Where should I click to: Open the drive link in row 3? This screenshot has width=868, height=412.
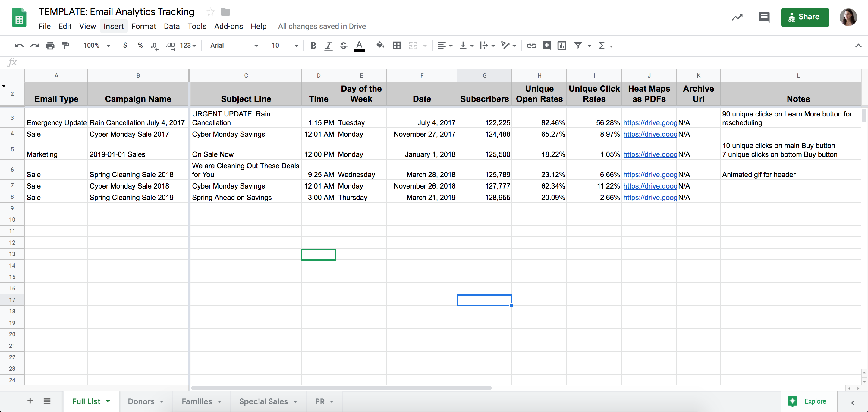[649, 123]
